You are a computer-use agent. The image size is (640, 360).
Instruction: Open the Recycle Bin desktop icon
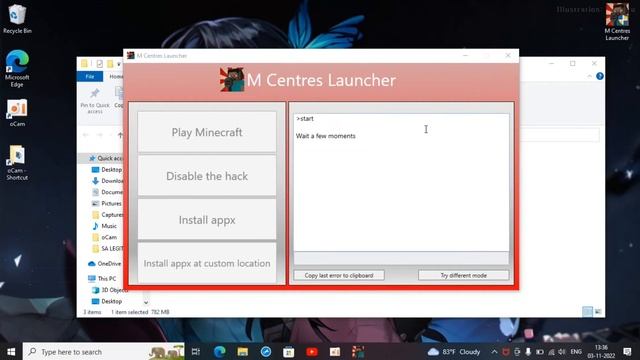[17, 19]
